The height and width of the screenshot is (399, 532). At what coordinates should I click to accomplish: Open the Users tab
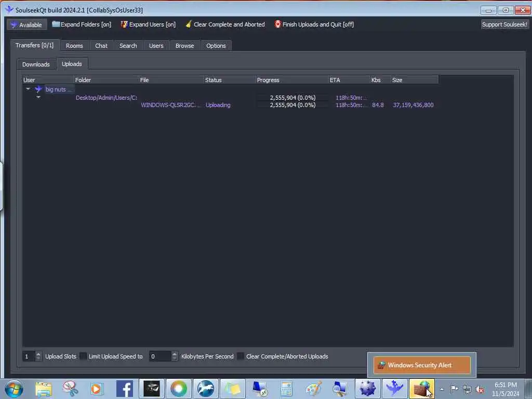click(x=156, y=46)
